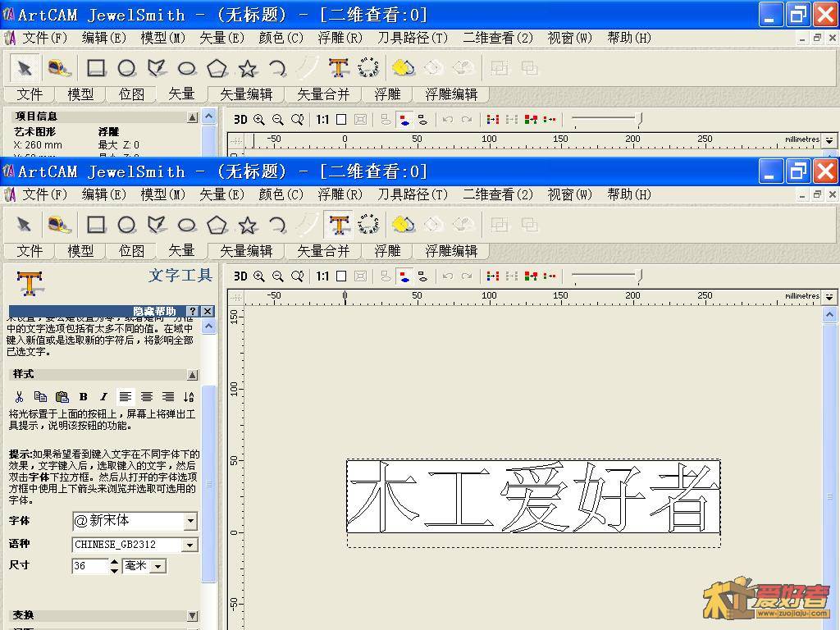Screen dimensions: 840x630
Task: Pick star tool in upper window
Action: pyautogui.click(x=248, y=69)
